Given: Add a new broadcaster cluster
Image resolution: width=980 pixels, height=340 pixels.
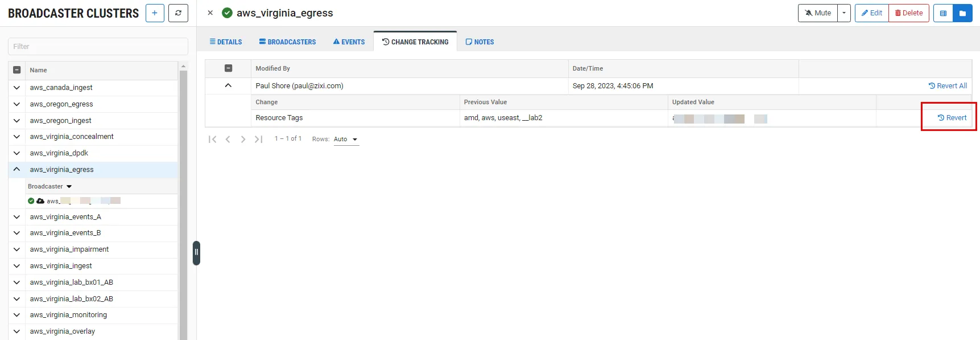Looking at the screenshot, I should [x=155, y=13].
